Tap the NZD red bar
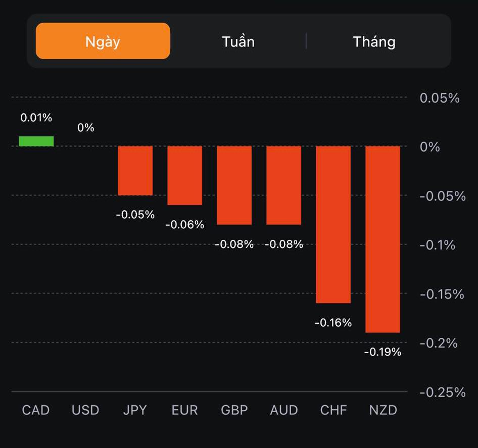Viewport: 478px width, 448px height. pyautogui.click(x=383, y=239)
